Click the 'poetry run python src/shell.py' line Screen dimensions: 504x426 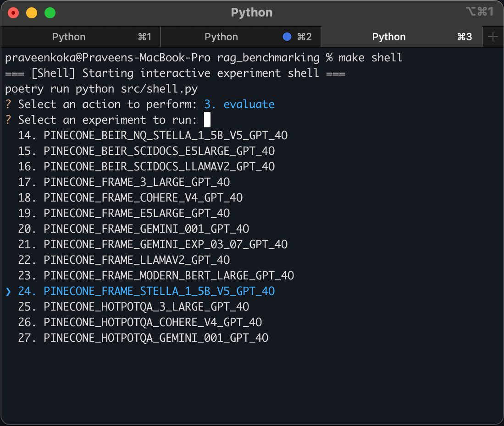(101, 89)
